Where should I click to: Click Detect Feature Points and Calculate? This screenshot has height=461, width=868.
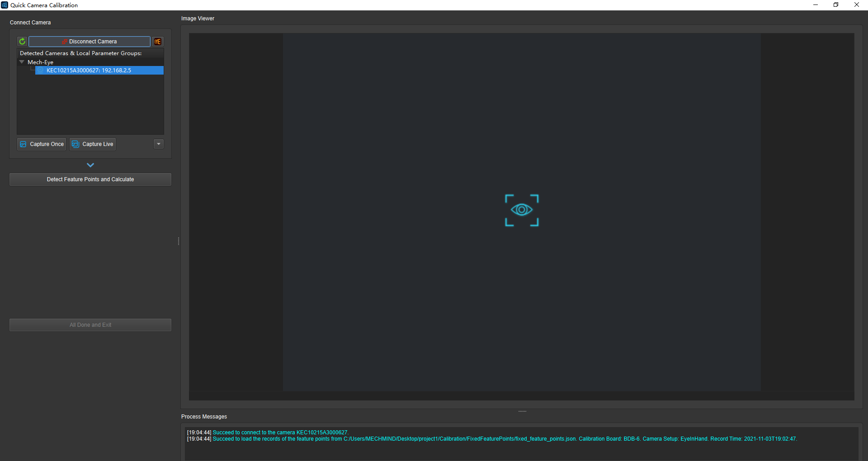point(90,179)
